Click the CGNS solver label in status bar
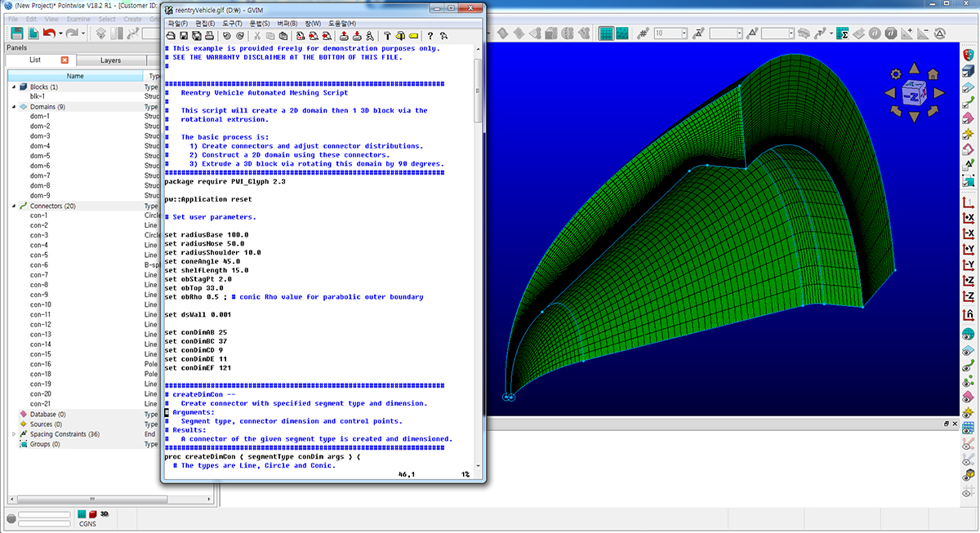 pos(87,524)
